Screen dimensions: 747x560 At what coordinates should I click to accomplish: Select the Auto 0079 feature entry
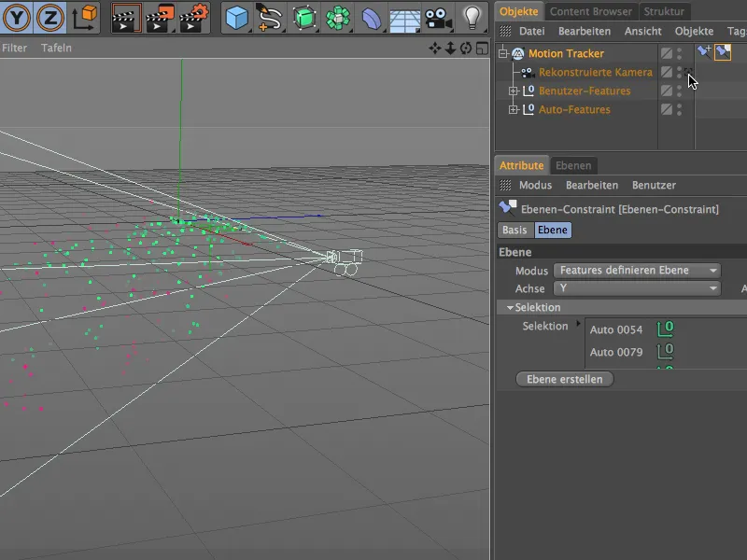point(616,352)
